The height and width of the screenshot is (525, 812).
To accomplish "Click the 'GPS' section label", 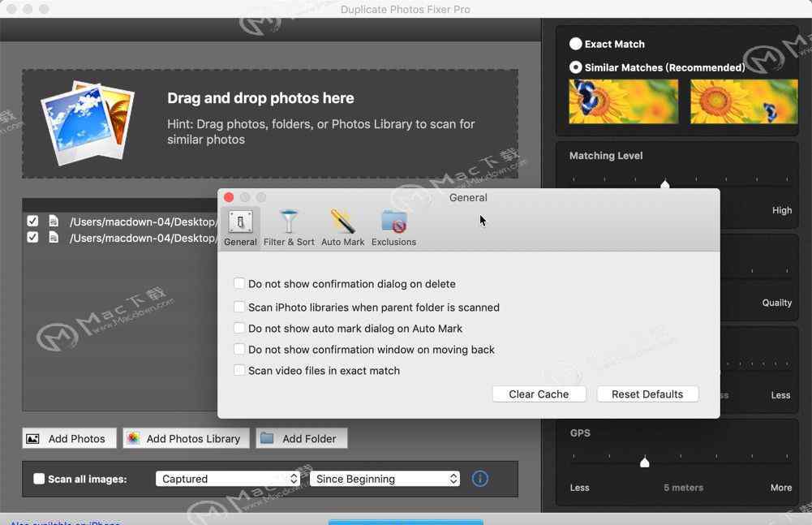I will click(580, 432).
